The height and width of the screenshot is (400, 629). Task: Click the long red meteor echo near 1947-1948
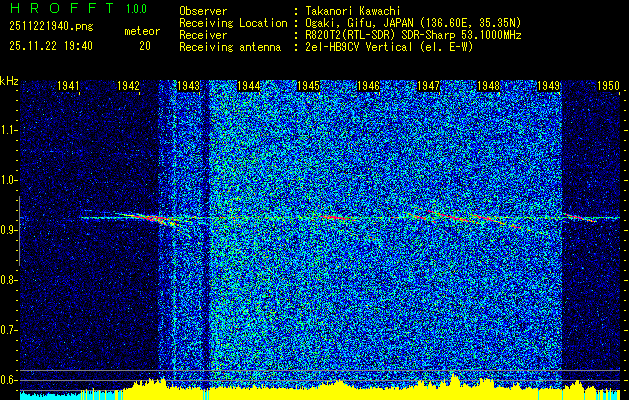tap(473, 219)
